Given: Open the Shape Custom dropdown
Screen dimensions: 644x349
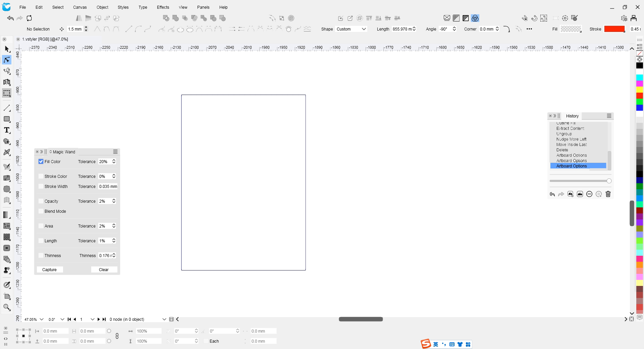Looking at the screenshot, I should 351,29.
